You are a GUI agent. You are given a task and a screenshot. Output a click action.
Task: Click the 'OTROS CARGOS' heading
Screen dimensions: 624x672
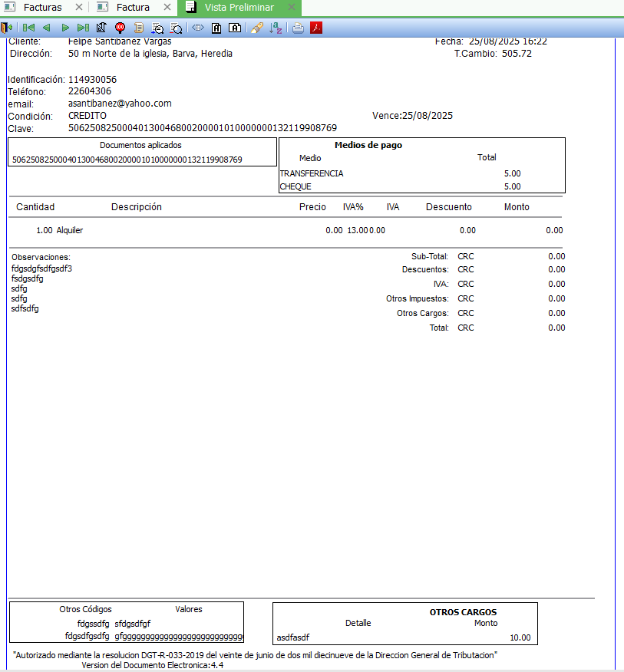click(463, 612)
